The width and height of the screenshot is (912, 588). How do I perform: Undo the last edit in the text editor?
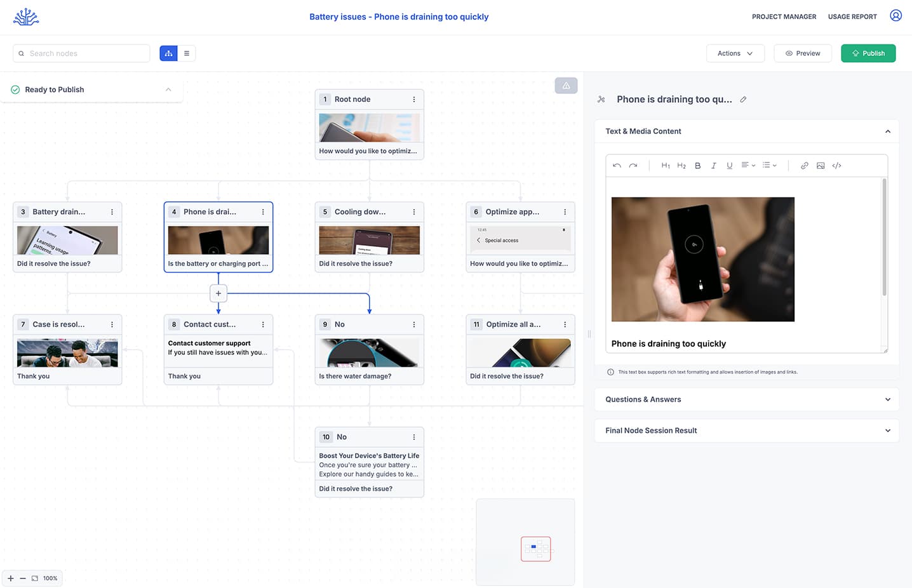[x=616, y=165]
